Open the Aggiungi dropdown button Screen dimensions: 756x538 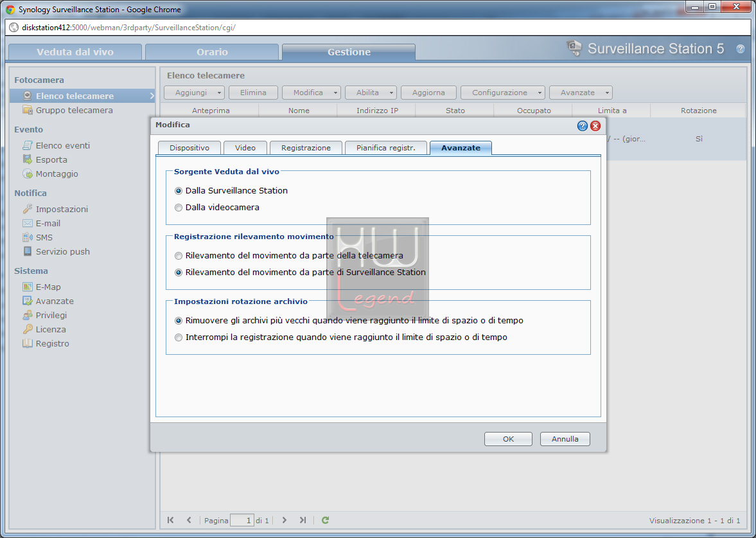195,93
